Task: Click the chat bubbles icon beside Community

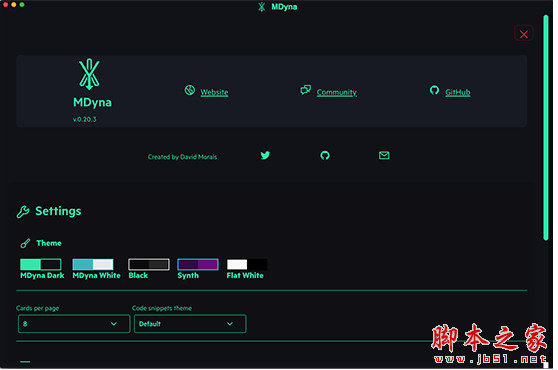Action: (305, 90)
